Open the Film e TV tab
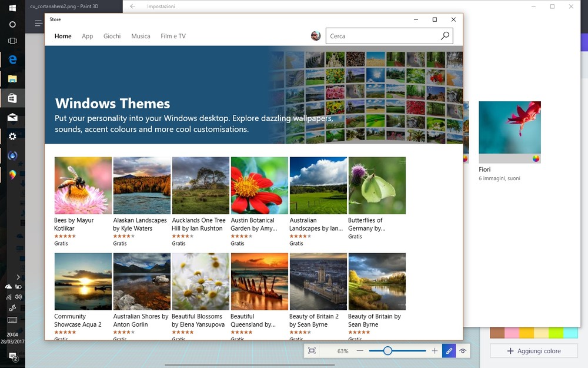Image resolution: width=588 pixels, height=368 pixels. [173, 36]
